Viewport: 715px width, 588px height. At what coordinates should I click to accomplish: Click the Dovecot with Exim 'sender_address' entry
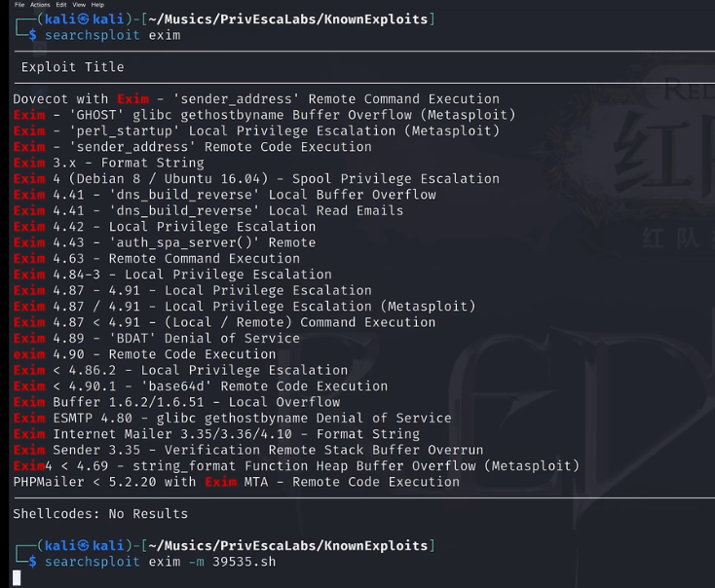click(x=256, y=99)
